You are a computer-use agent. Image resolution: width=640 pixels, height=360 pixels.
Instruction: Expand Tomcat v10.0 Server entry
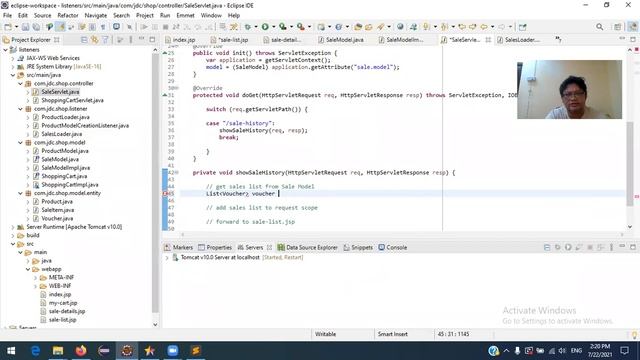167,258
